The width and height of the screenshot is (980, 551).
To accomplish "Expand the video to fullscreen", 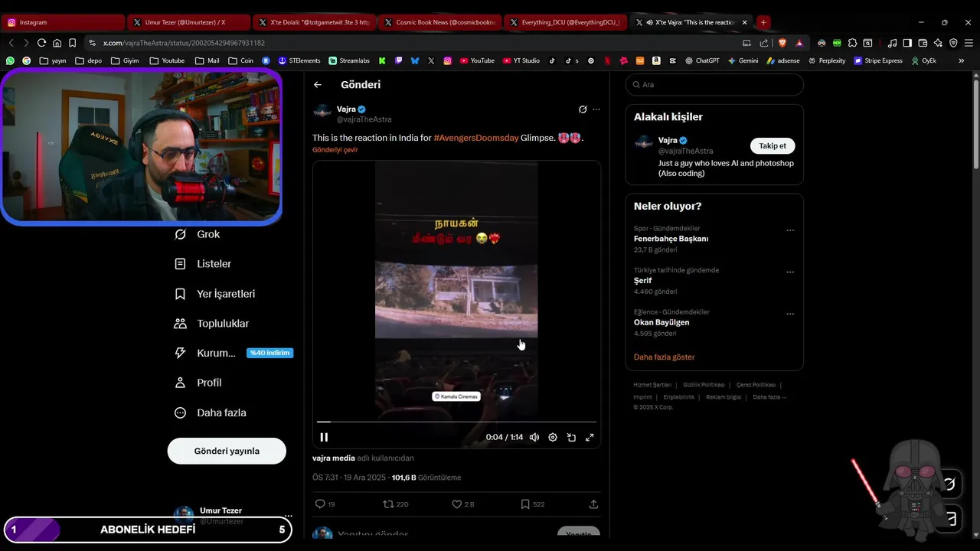I will tap(590, 437).
